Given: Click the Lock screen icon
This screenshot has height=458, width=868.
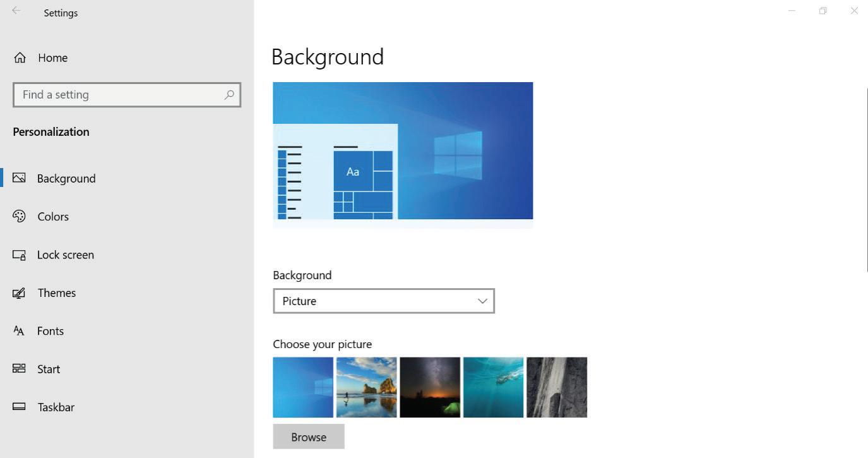Looking at the screenshot, I should 19,255.
